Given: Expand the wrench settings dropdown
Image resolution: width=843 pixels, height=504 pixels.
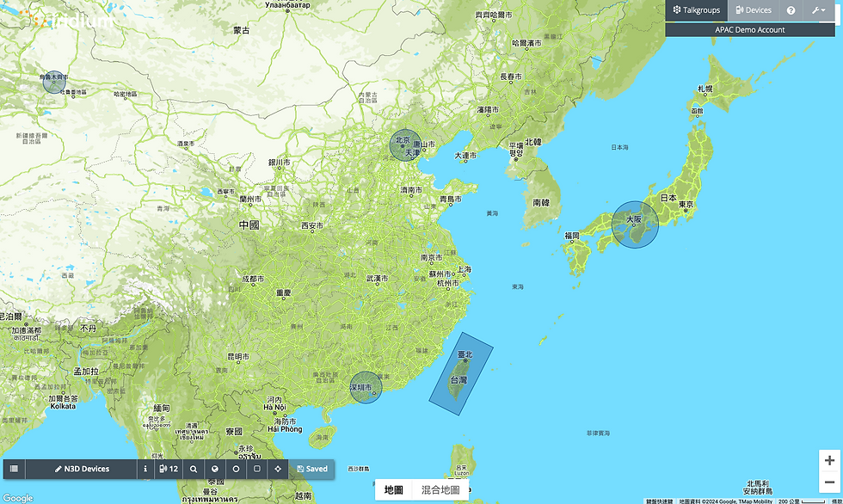Looking at the screenshot, I should coord(819,10).
